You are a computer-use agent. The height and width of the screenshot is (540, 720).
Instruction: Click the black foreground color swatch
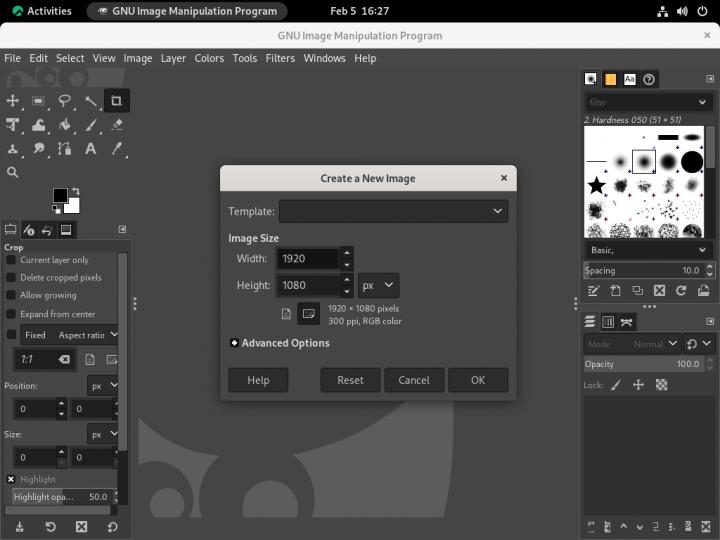(60, 195)
